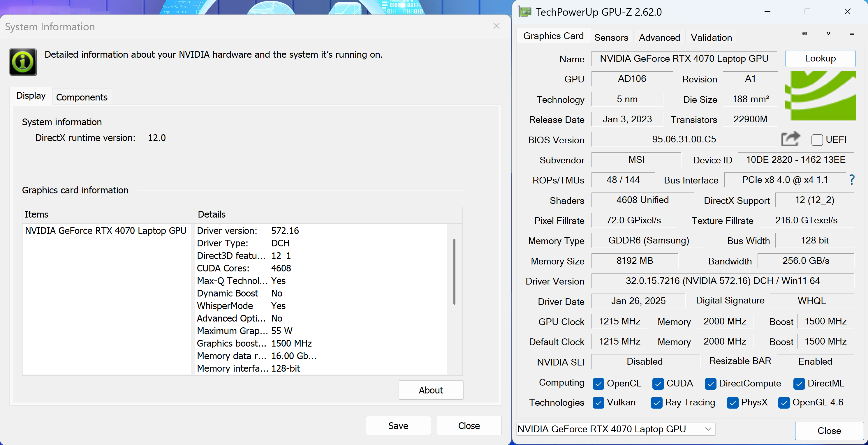Click the GPU-Z app icon in title bar
Screen dimensions: 868x445
pyautogui.click(x=525, y=12)
